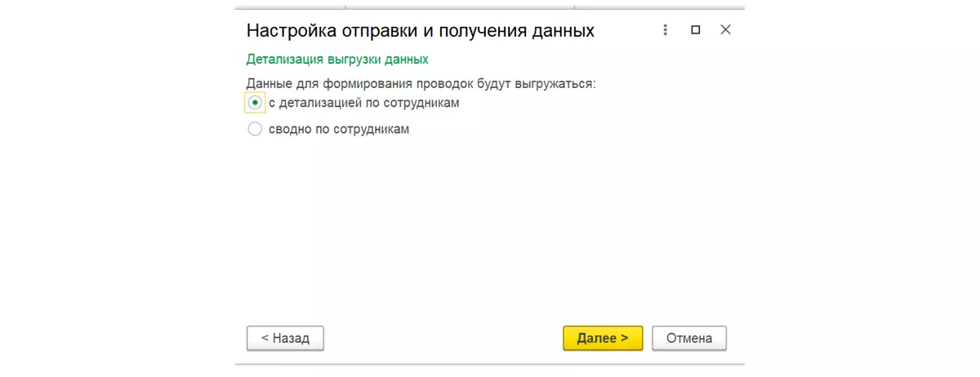Click the word 'сотрудникам' in the first option
This screenshot has width=980, height=377.
click(x=421, y=104)
